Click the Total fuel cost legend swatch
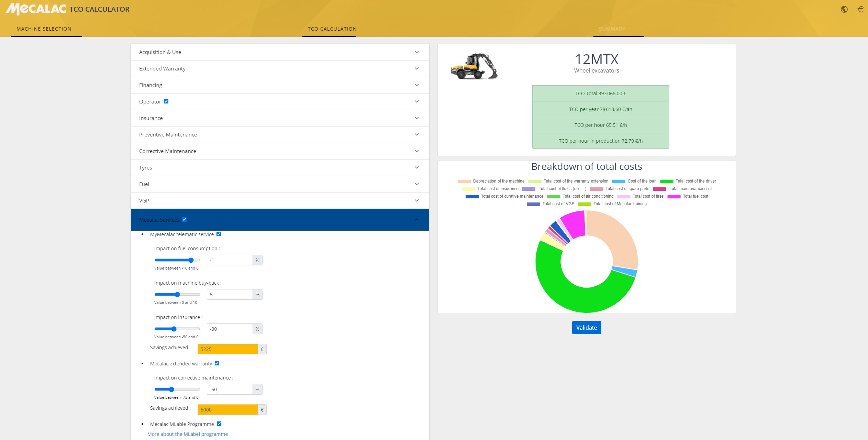This screenshot has height=440, width=868. tap(674, 197)
